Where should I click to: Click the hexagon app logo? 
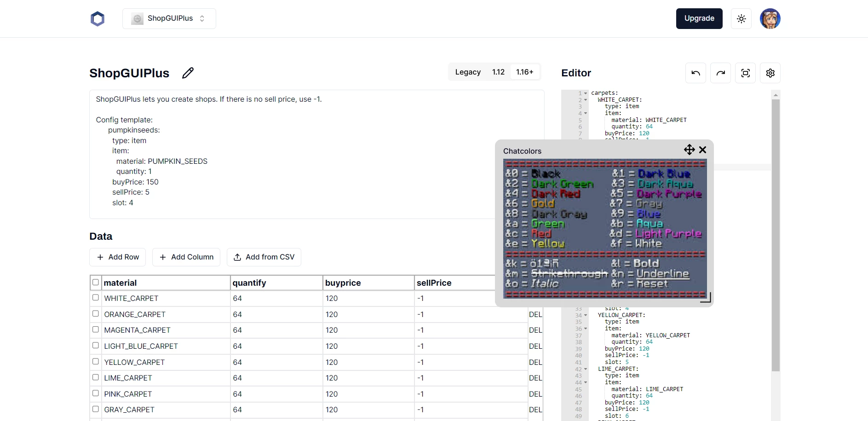[x=98, y=18]
